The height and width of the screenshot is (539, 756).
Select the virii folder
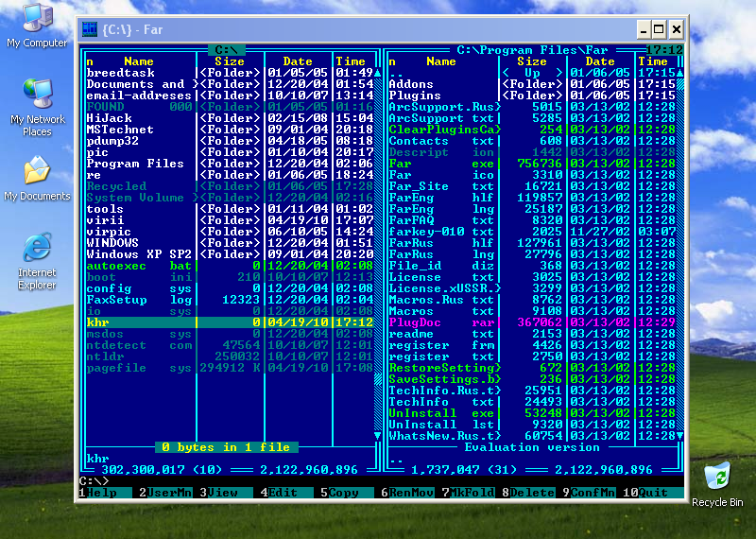coord(230,220)
